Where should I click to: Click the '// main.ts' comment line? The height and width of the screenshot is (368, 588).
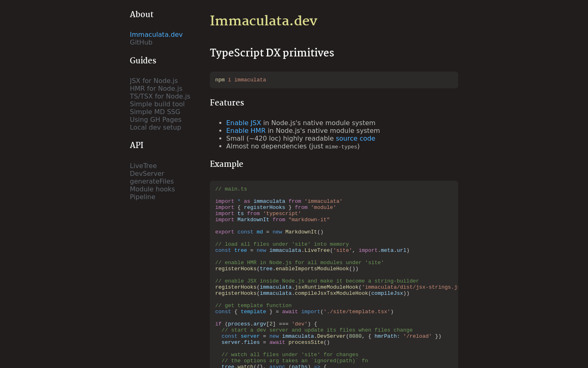(231, 189)
